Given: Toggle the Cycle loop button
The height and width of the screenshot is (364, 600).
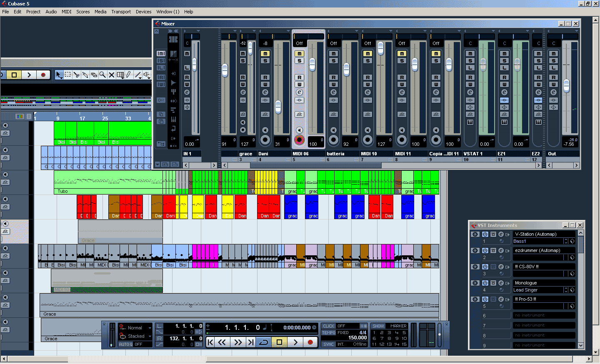Looking at the screenshot, I should coord(264,342).
